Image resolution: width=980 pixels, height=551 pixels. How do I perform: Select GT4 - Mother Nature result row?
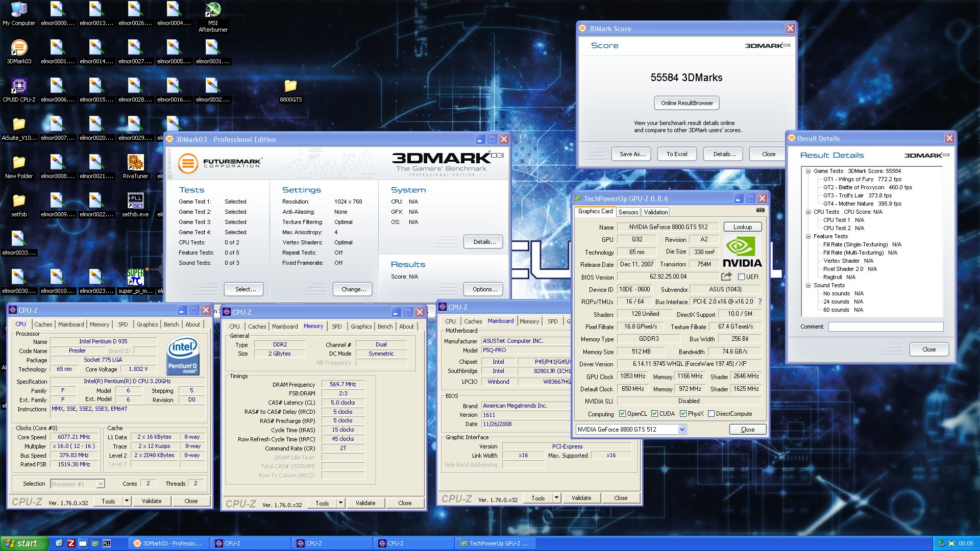point(862,204)
